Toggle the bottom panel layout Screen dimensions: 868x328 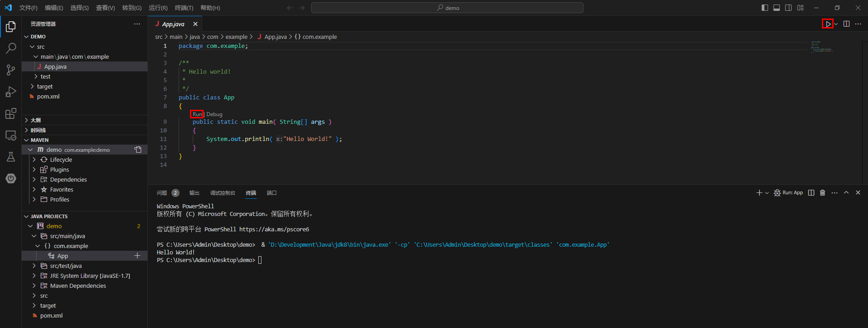[x=777, y=8]
